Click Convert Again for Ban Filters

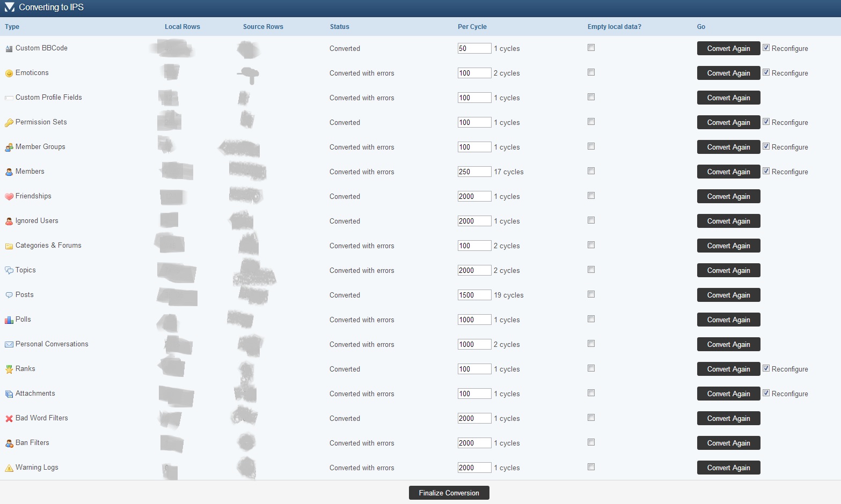coord(728,443)
